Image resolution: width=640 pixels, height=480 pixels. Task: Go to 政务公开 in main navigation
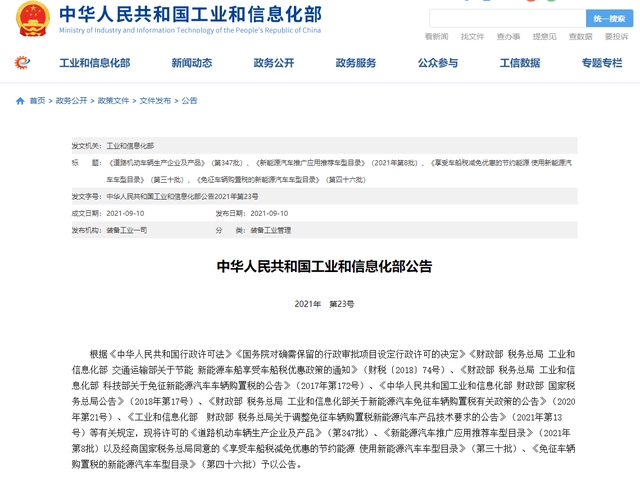coord(273,63)
